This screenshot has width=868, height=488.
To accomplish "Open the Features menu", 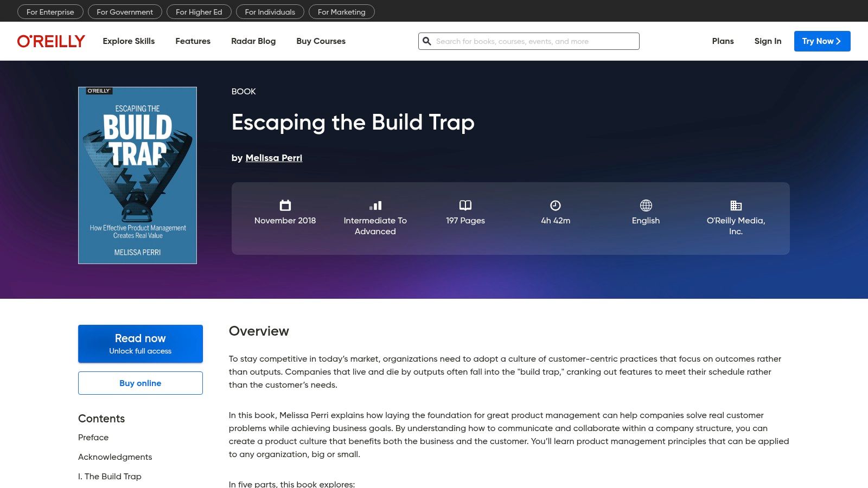I will pos(193,41).
